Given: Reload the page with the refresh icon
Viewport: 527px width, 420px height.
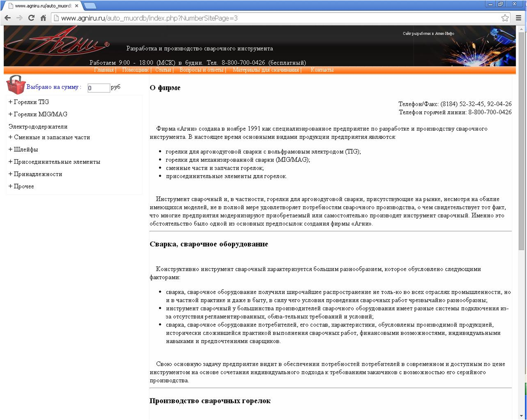Looking at the screenshot, I should (x=31, y=18).
